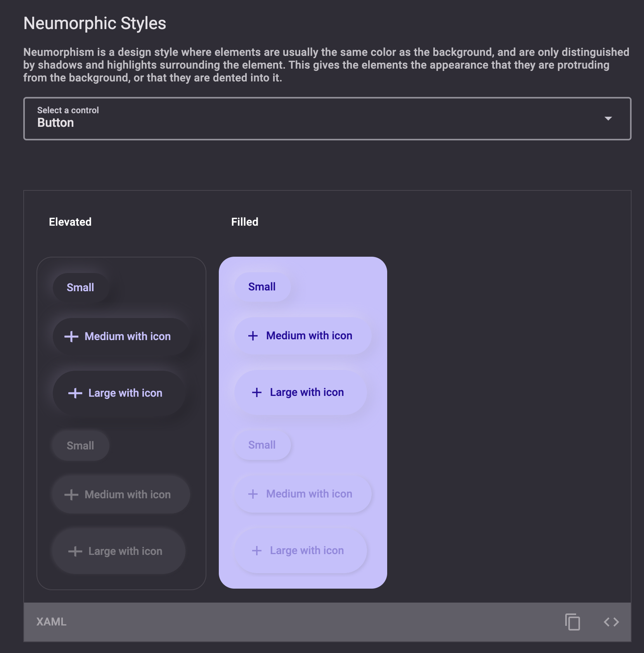Click plus icon on Elevated Large button
Viewport: 644px width, 653px height.
coord(75,393)
